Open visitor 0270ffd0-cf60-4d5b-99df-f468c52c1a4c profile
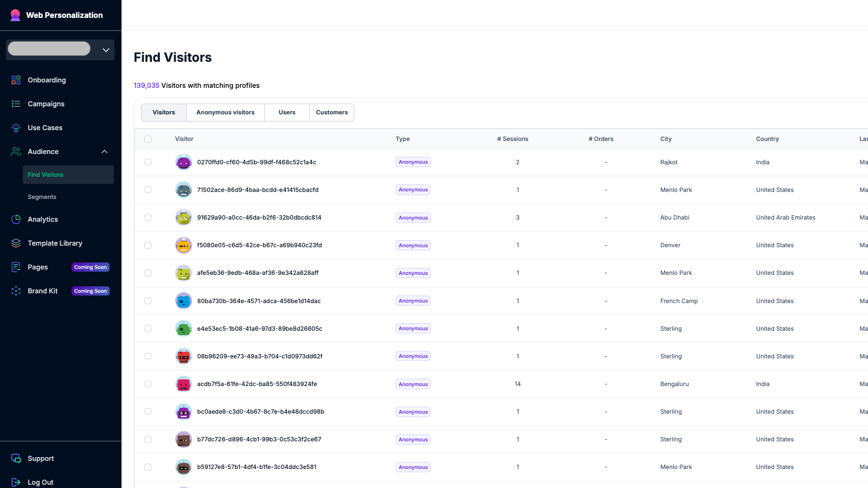868x488 pixels. point(257,162)
